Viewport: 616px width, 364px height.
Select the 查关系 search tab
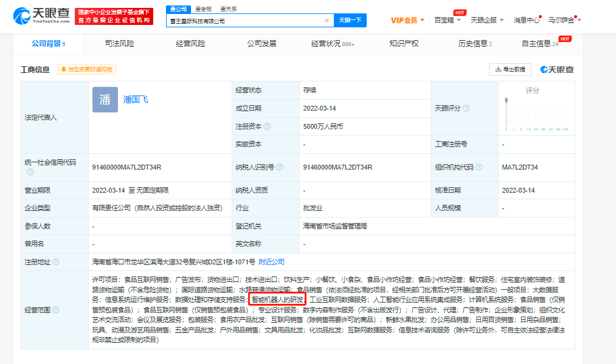pyautogui.click(x=228, y=9)
